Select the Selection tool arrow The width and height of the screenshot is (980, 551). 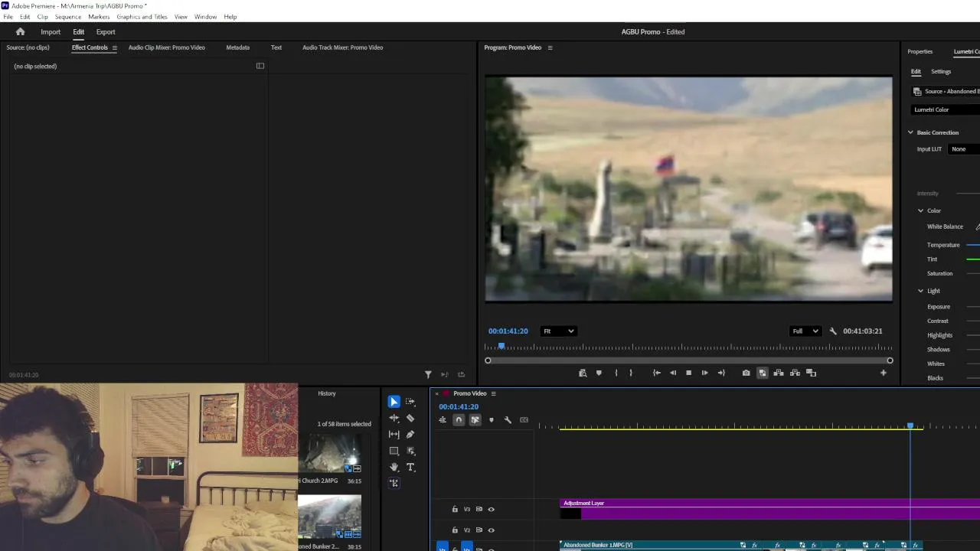click(394, 401)
